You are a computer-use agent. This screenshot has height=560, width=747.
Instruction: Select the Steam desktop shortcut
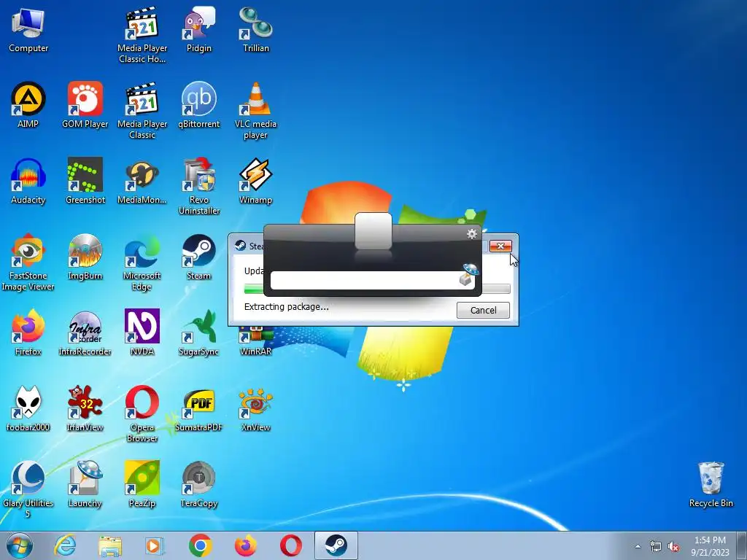198,257
